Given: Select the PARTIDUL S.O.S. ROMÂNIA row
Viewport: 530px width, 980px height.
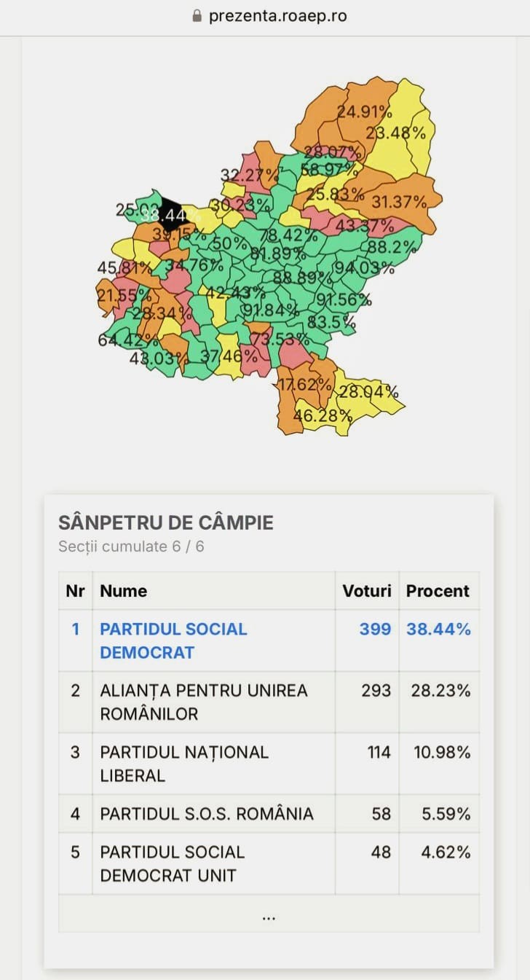Looking at the screenshot, I should pyautogui.click(x=207, y=813).
